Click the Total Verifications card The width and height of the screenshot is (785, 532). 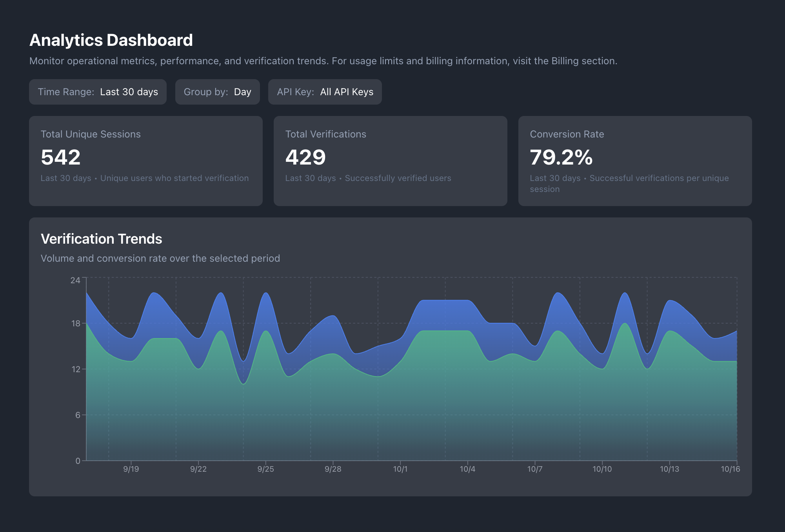pyautogui.click(x=390, y=161)
